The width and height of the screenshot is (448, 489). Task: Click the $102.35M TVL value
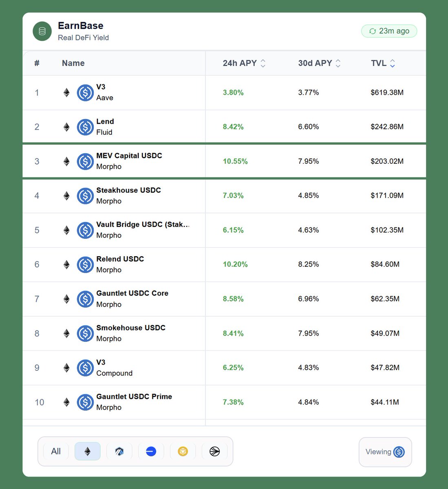pyautogui.click(x=387, y=230)
